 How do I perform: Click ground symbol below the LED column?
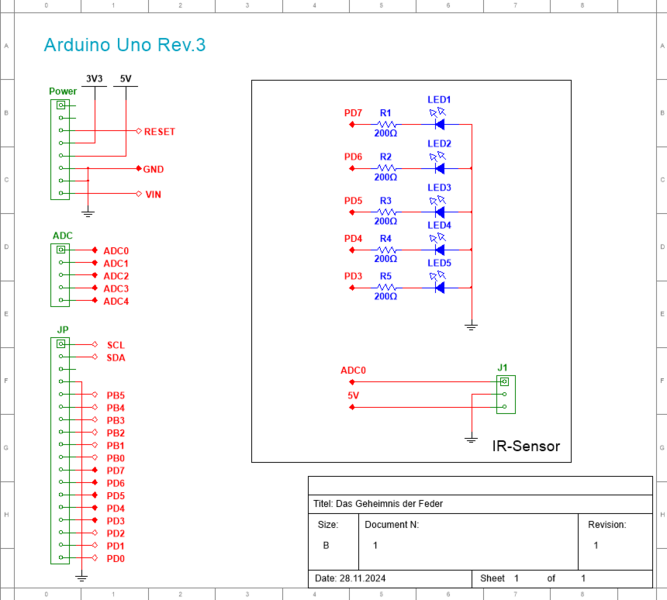471,325
